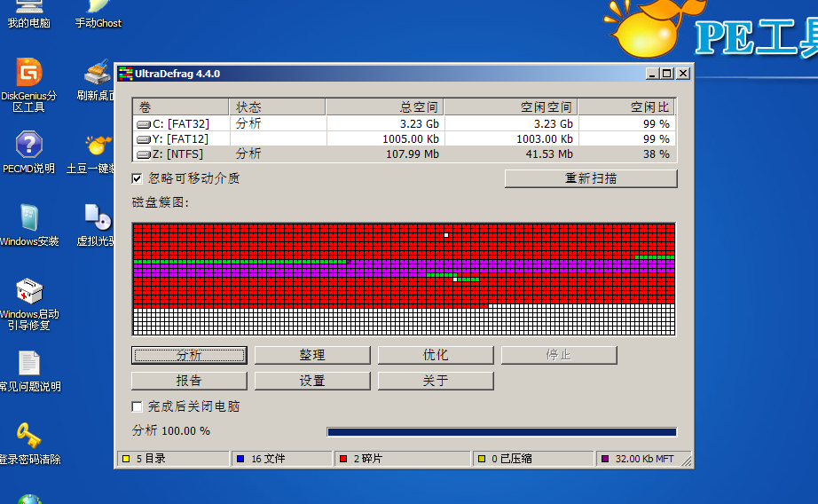The image size is (818, 504).
Task: Click blue swatch beside 16 文件
Action: 240,459
